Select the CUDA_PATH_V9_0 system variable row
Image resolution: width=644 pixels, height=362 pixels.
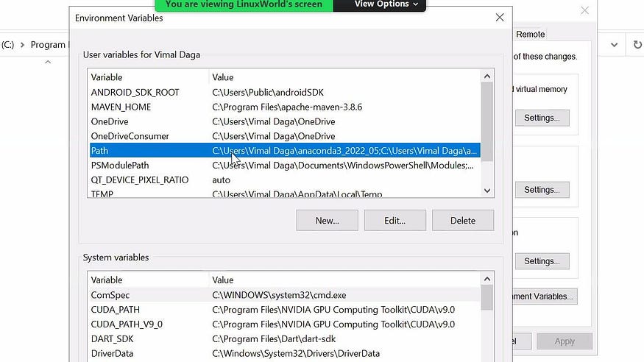285,324
